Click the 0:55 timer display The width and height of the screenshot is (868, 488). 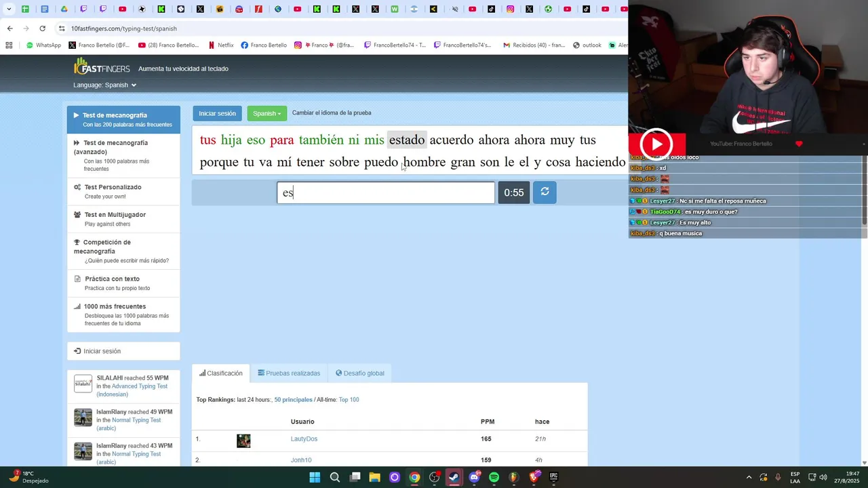click(x=513, y=192)
